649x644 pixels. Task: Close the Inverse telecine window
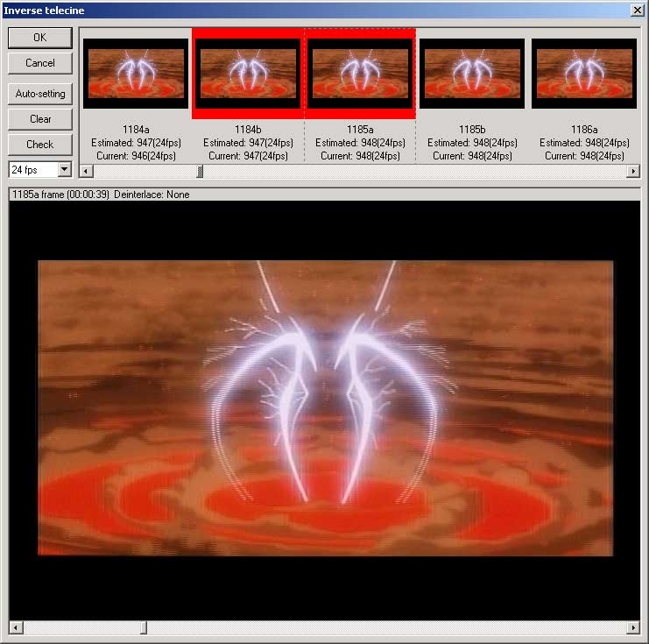(x=638, y=11)
